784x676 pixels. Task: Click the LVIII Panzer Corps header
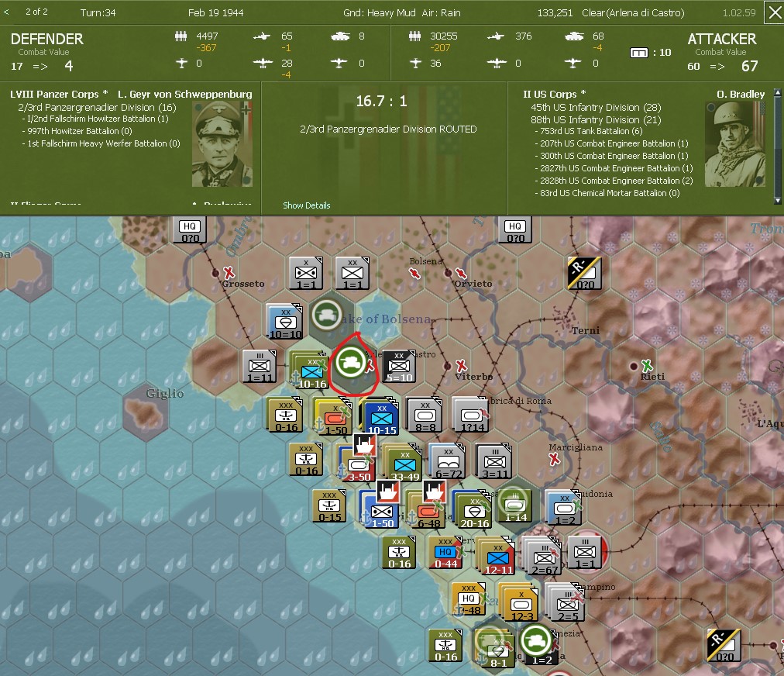[x=59, y=94]
